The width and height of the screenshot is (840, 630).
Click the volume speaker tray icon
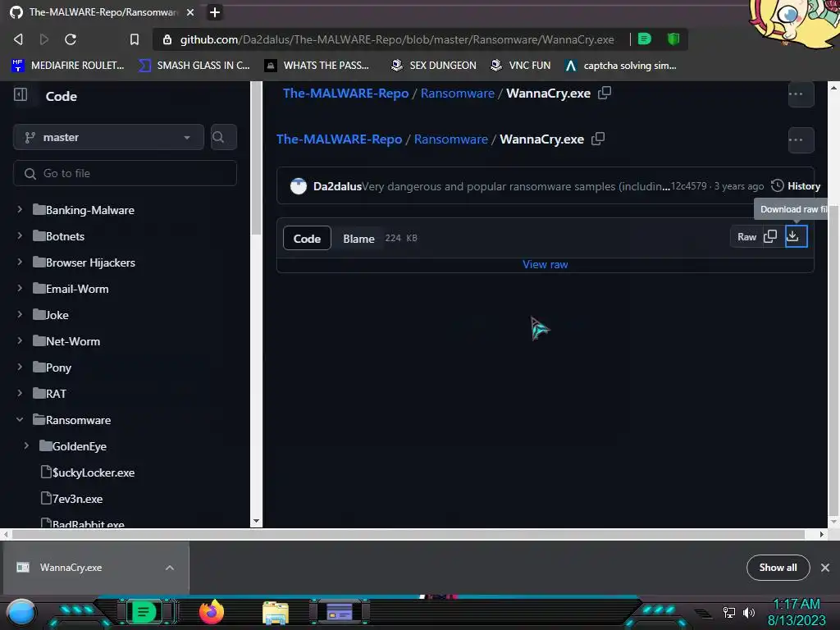pos(749,612)
